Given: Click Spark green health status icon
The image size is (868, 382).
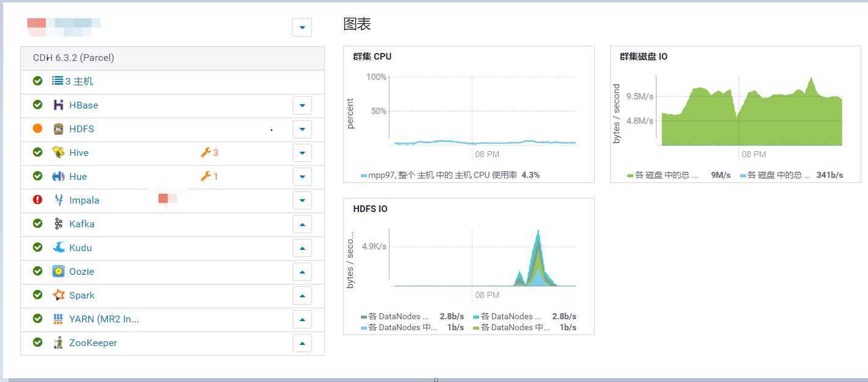Looking at the screenshot, I should pos(38,295).
